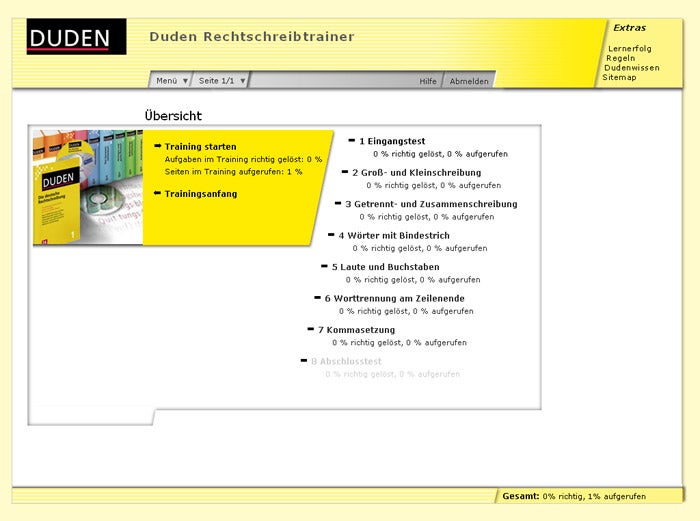700x521 pixels.
Task: Click Abmelden to log out
Action: (469, 81)
